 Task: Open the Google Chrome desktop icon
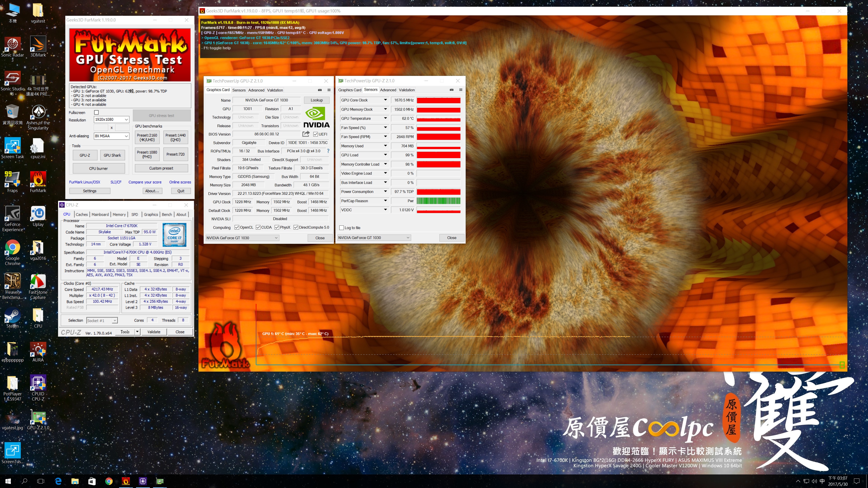(12, 253)
